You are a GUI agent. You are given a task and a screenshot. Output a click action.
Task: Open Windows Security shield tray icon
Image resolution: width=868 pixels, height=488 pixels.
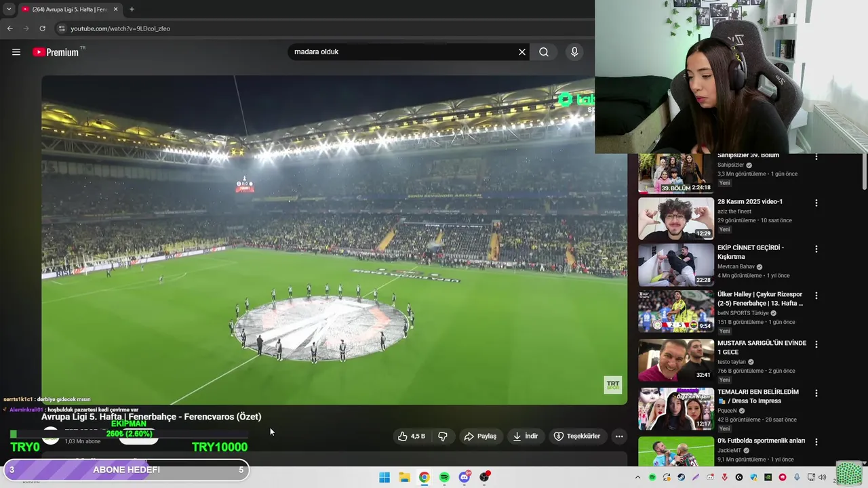(753, 477)
